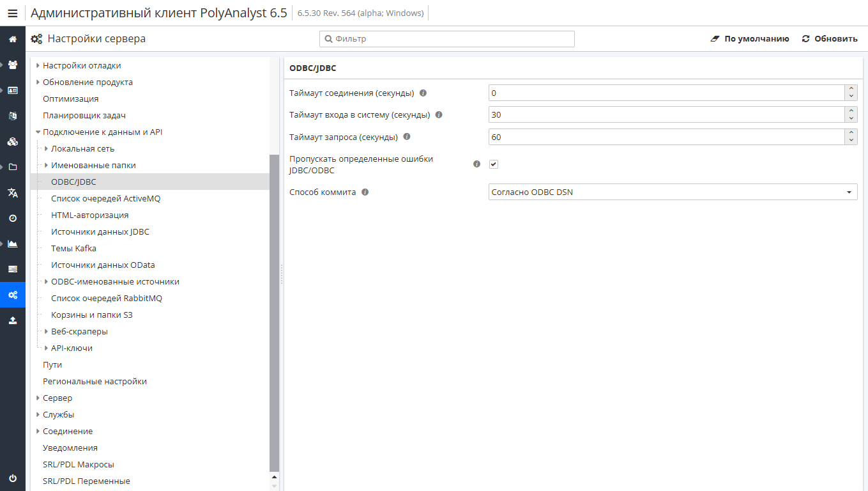868x491 pixels.
Task: Increase Таймаут соединения value
Action: click(851, 89)
